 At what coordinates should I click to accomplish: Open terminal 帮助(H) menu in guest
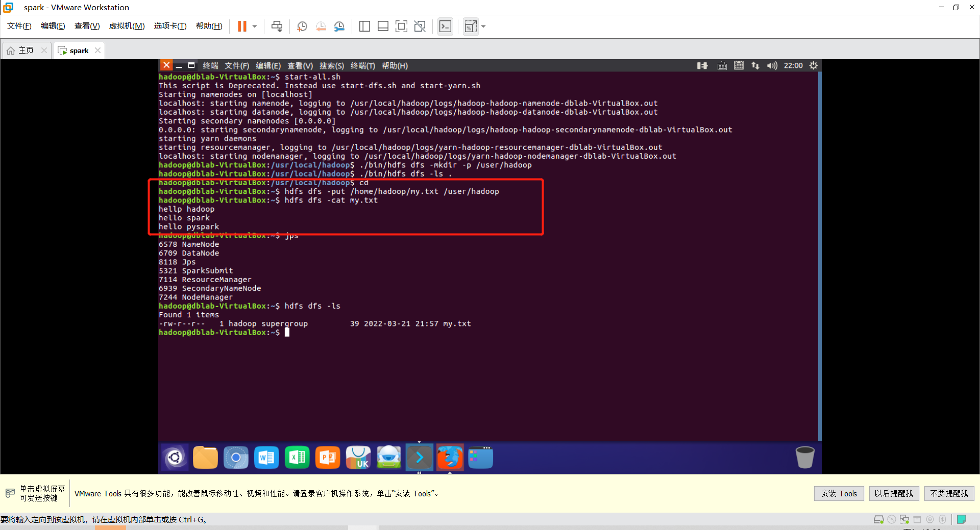(395, 66)
